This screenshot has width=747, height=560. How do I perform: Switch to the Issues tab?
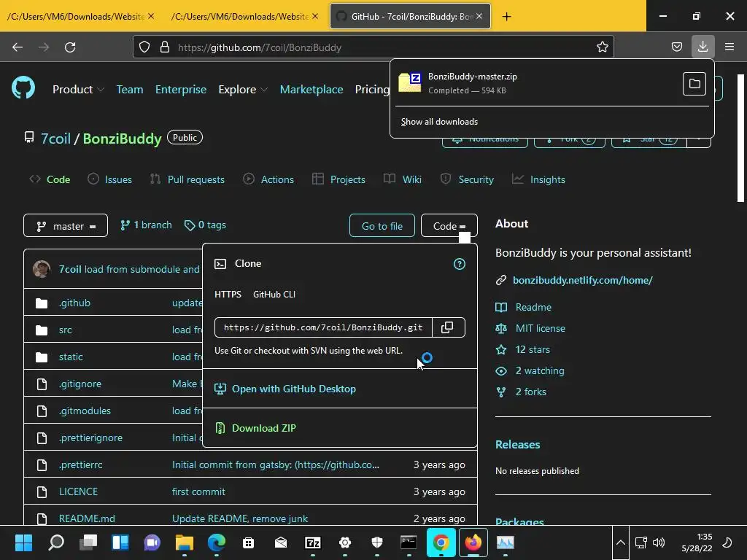109,179
